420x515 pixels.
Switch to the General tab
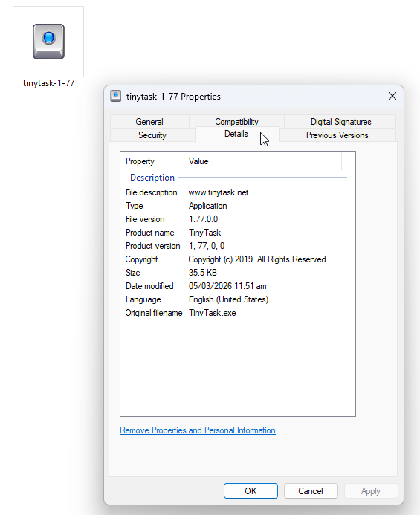149,122
